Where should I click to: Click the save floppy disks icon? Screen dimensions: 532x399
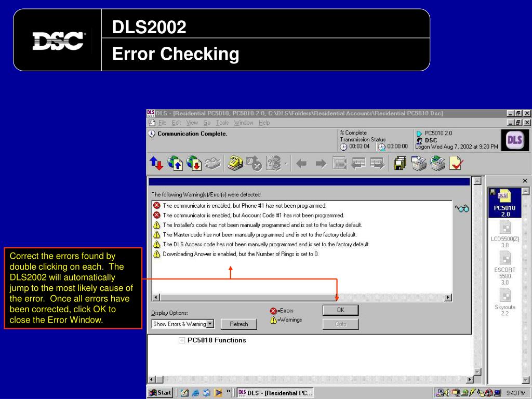(x=400, y=163)
